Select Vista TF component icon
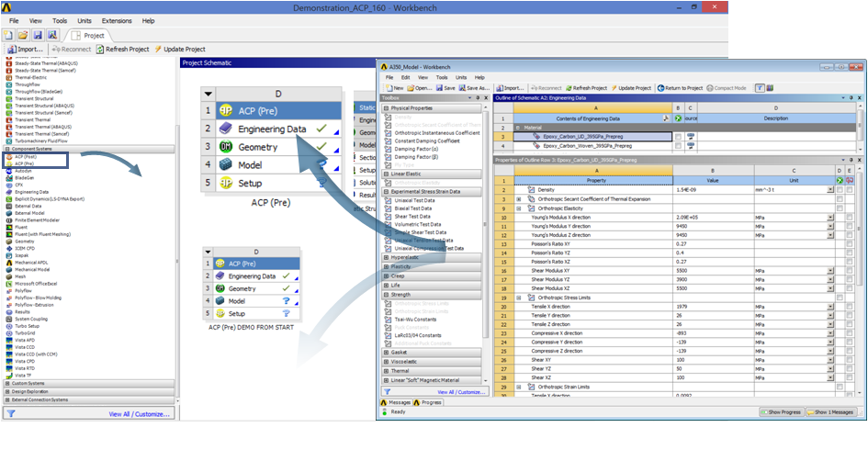868x472 pixels. 9,376
